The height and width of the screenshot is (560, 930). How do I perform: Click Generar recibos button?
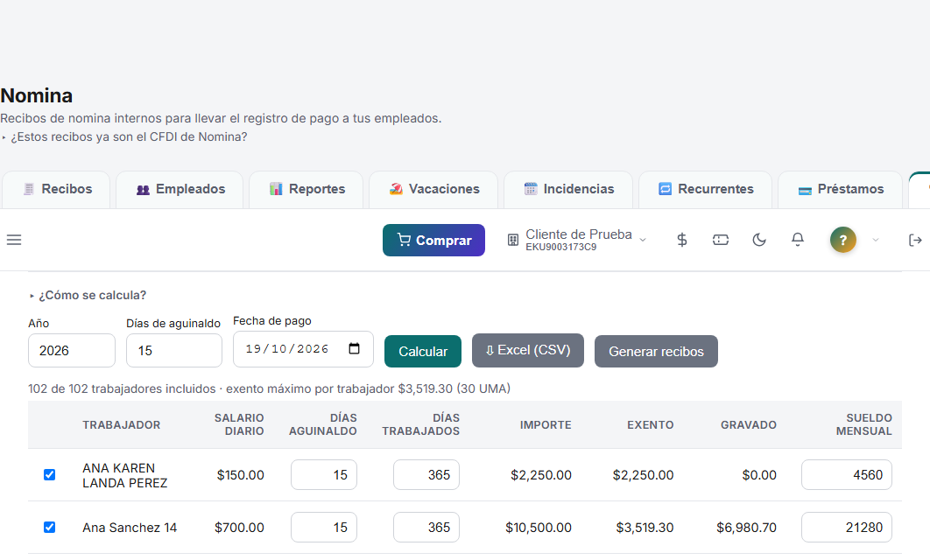click(656, 352)
